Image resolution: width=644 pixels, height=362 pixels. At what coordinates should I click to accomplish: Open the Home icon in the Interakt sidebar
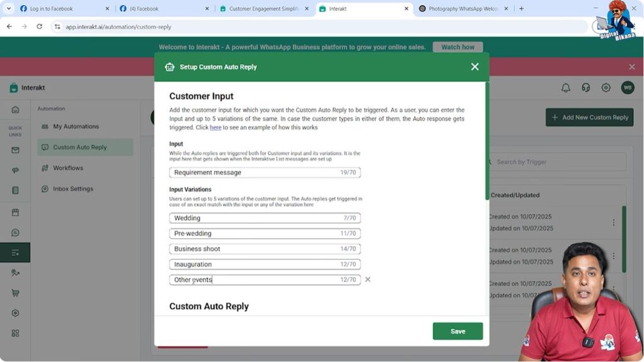[x=15, y=109]
